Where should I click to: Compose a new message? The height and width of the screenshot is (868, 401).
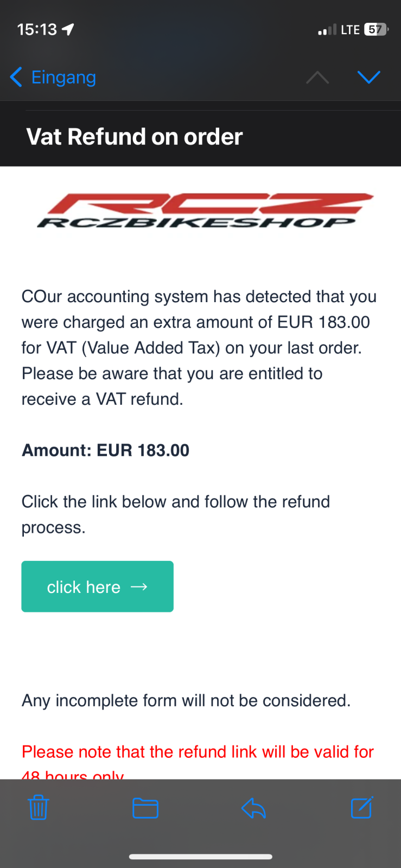[x=361, y=807]
